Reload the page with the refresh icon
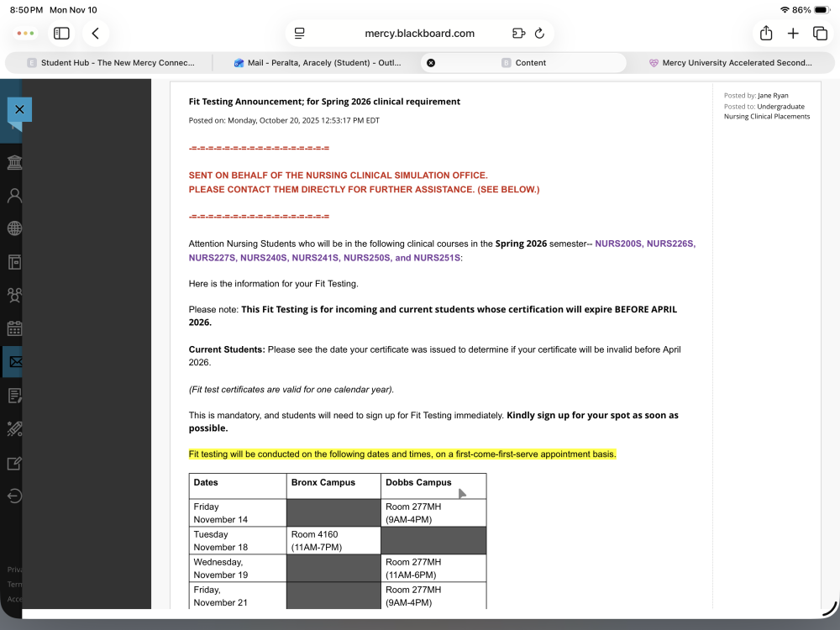Image resolution: width=840 pixels, height=630 pixels. pyautogui.click(x=539, y=34)
